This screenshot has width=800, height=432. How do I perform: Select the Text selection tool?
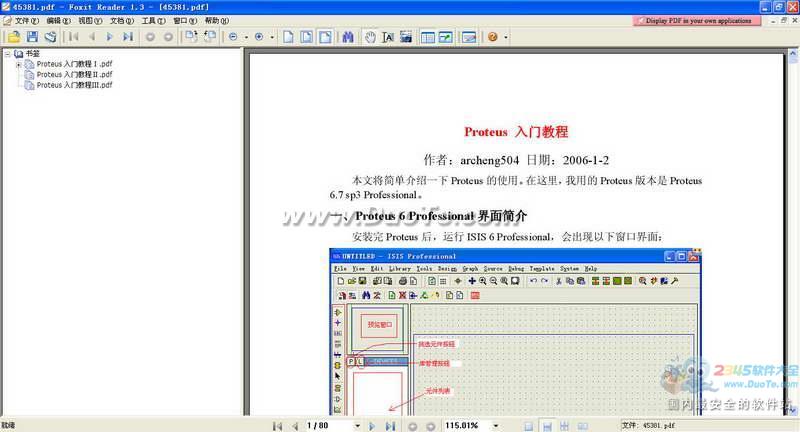tap(388, 37)
